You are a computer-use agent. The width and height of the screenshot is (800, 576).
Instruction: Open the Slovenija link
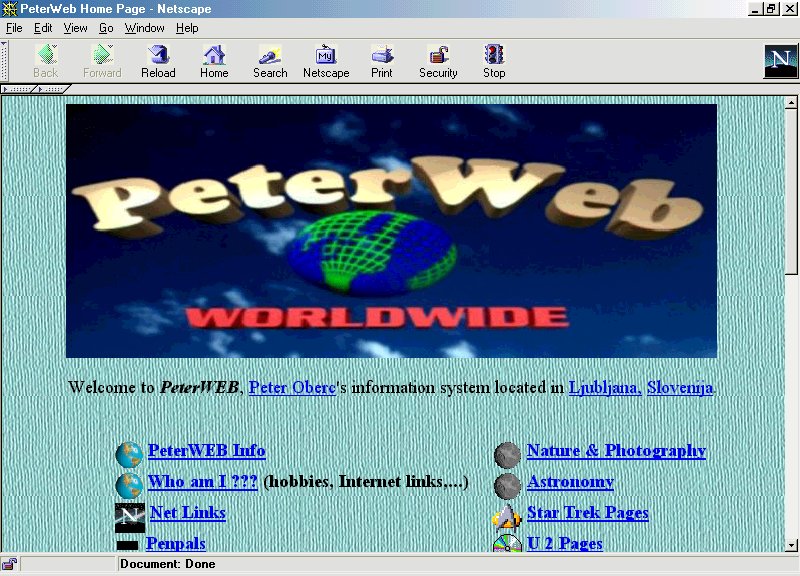[680, 388]
